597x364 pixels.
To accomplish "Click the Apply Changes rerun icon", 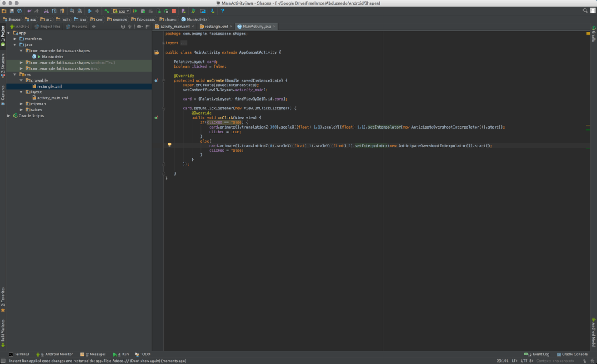I will click(x=166, y=11).
